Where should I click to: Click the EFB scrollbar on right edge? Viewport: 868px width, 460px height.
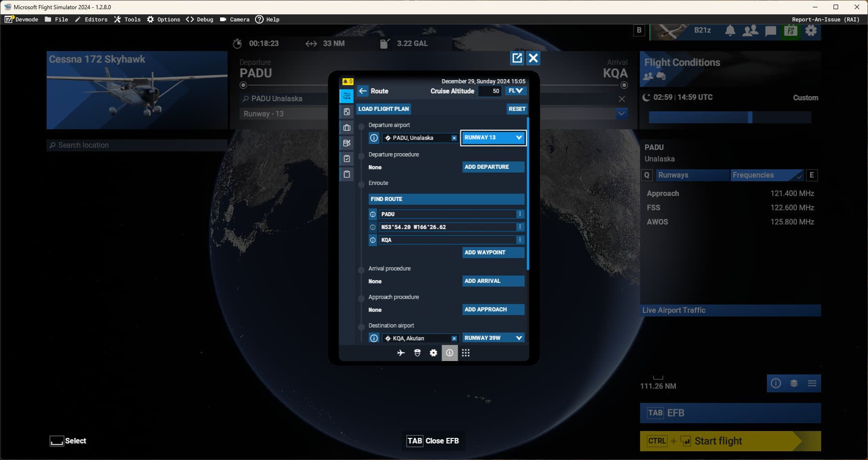coord(528,193)
